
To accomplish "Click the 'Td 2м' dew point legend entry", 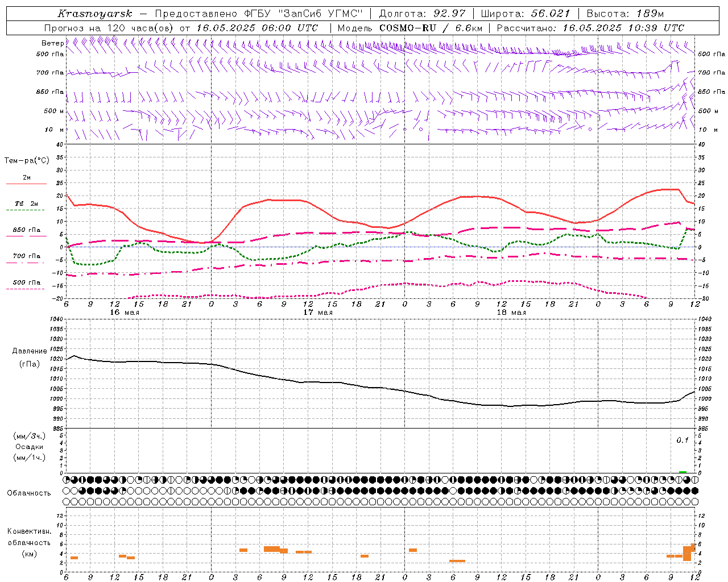I will coord(27,203).
